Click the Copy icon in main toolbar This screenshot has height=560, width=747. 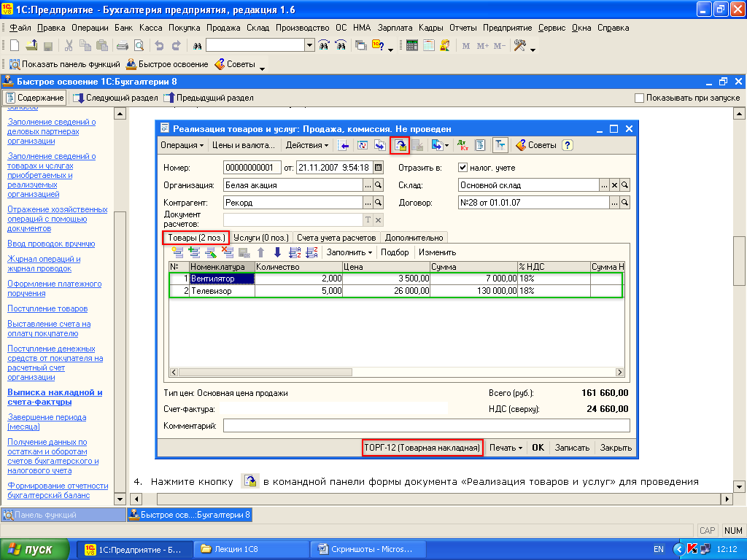coord(85,45)
